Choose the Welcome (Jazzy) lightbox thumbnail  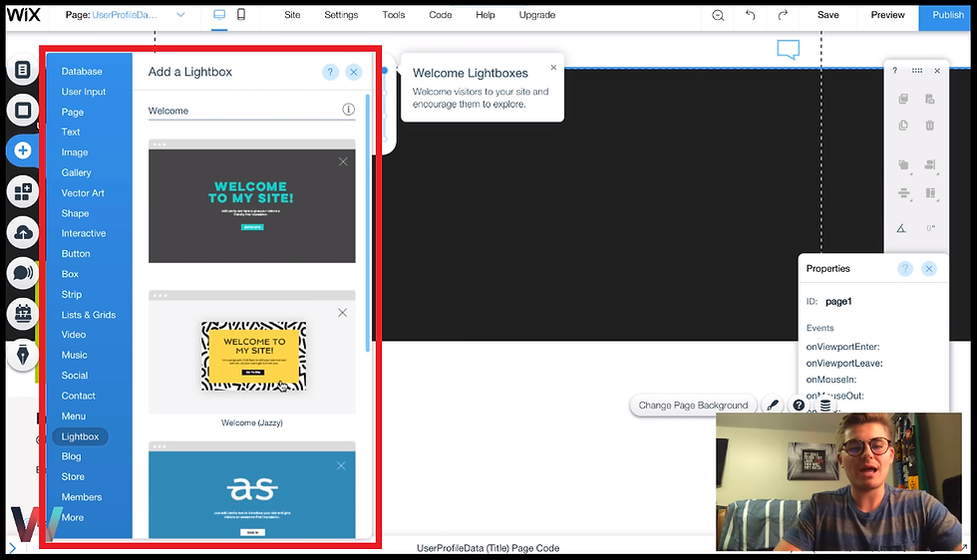pos(251,352)
